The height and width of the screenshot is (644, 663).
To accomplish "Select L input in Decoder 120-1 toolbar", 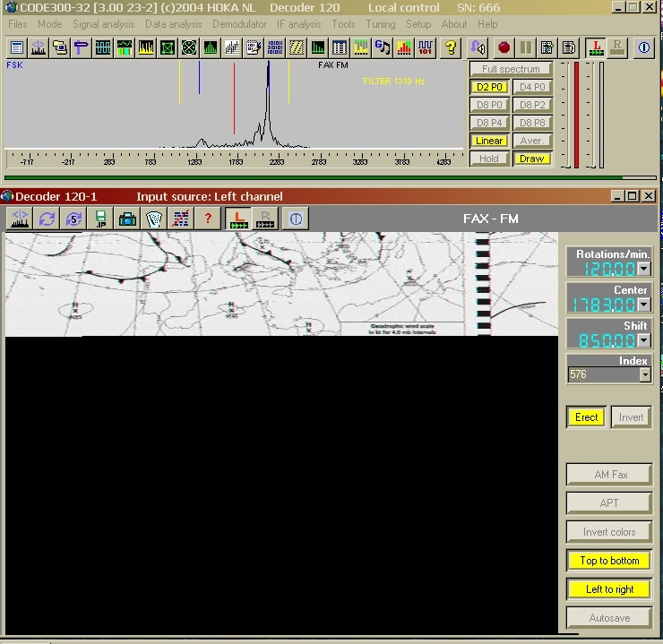I will pos(238,219).
